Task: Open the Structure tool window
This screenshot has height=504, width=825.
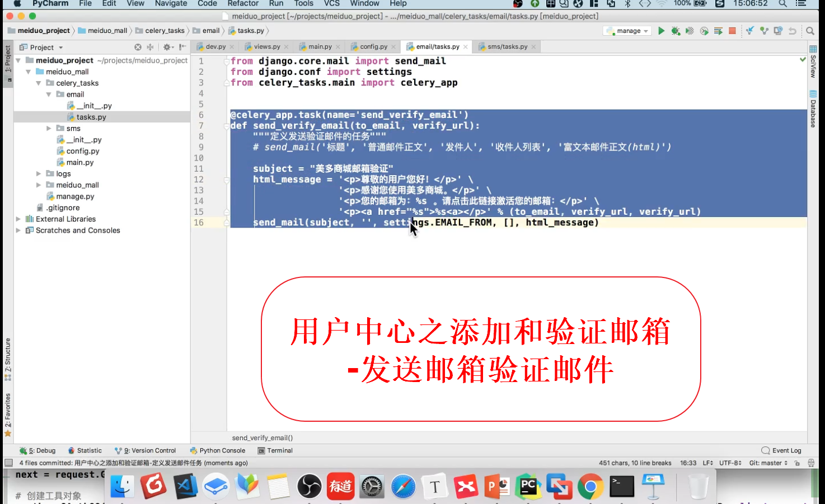Action: [7, 359]
